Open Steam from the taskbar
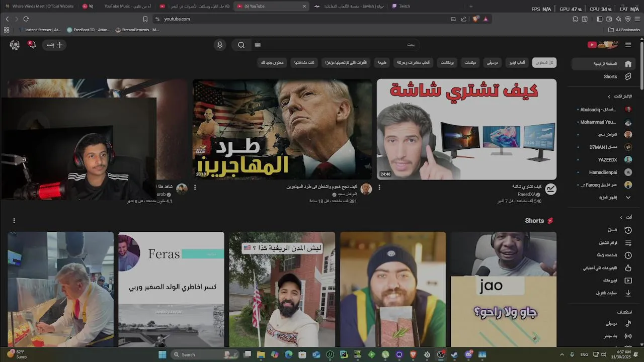This screenshot has height=362, width=644. tap(454, 354)
